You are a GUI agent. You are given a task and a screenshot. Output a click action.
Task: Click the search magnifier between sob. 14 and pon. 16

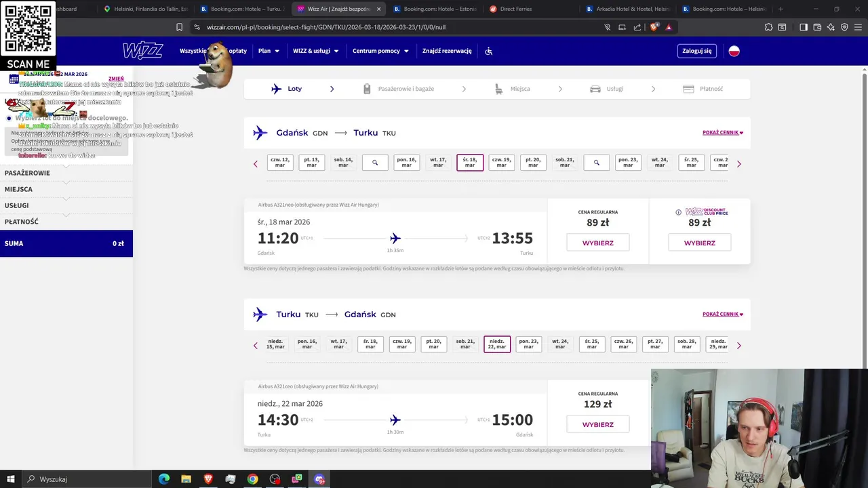[375, 163]
